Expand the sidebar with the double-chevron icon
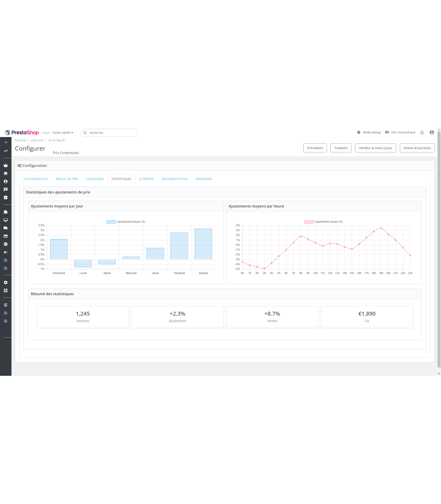 [6, 142]
